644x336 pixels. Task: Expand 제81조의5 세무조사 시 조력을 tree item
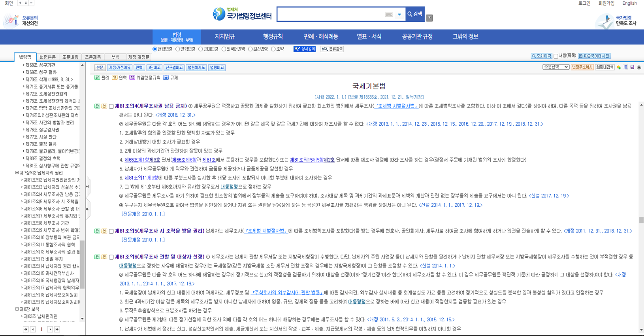click(51, 202)
